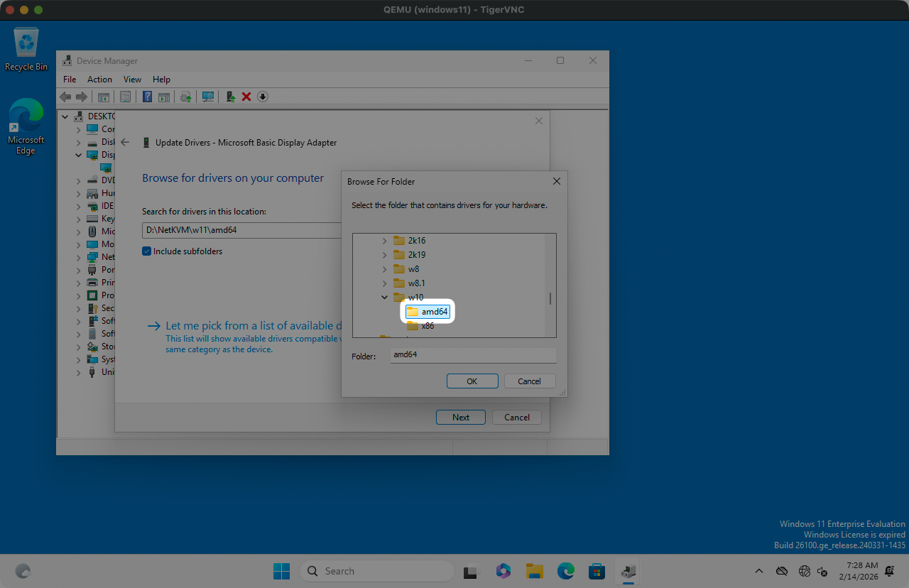
Task: Uncheck the Include subfolders checkbox
Action: tap(147, 251)
